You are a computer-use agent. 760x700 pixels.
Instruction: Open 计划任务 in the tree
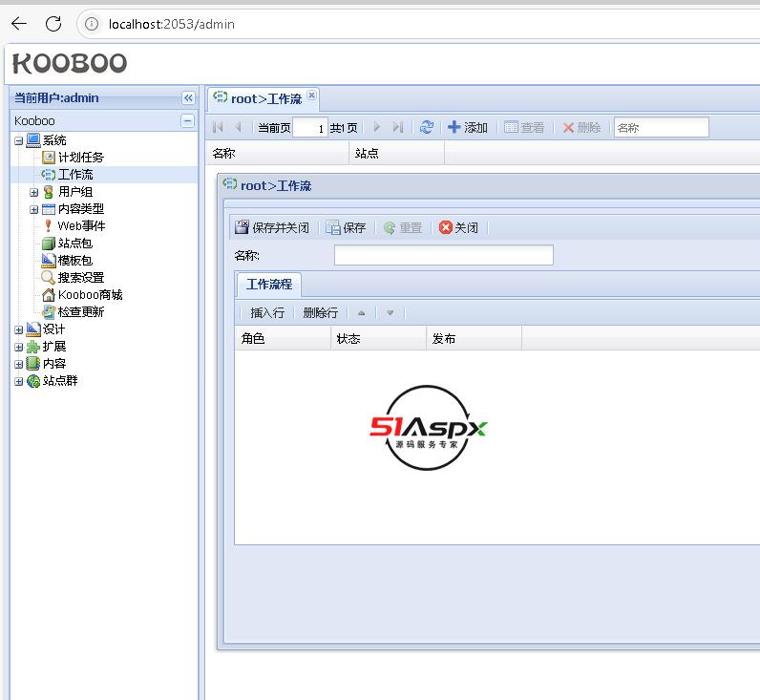pyautogui.click(x=81, y=157)
